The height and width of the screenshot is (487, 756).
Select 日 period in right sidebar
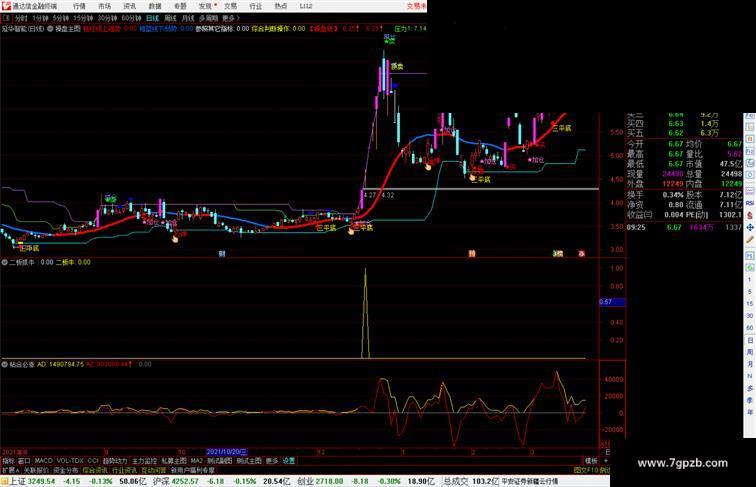(x=750, y=340)
